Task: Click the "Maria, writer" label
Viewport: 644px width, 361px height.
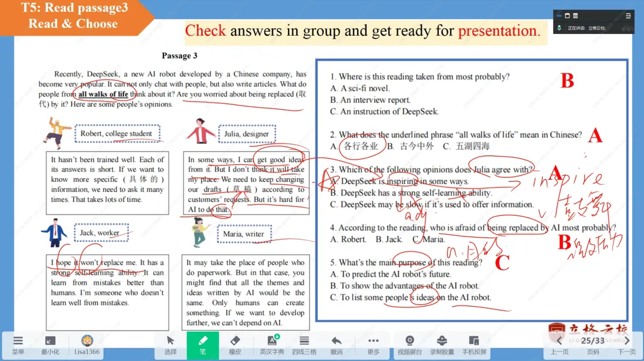Action: 243,234
